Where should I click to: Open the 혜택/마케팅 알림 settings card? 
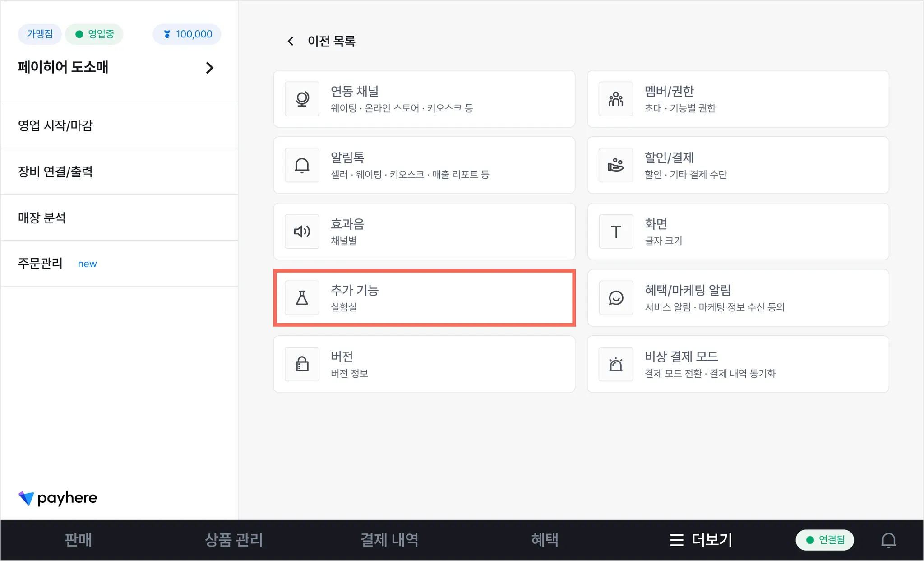pos(738,298)
